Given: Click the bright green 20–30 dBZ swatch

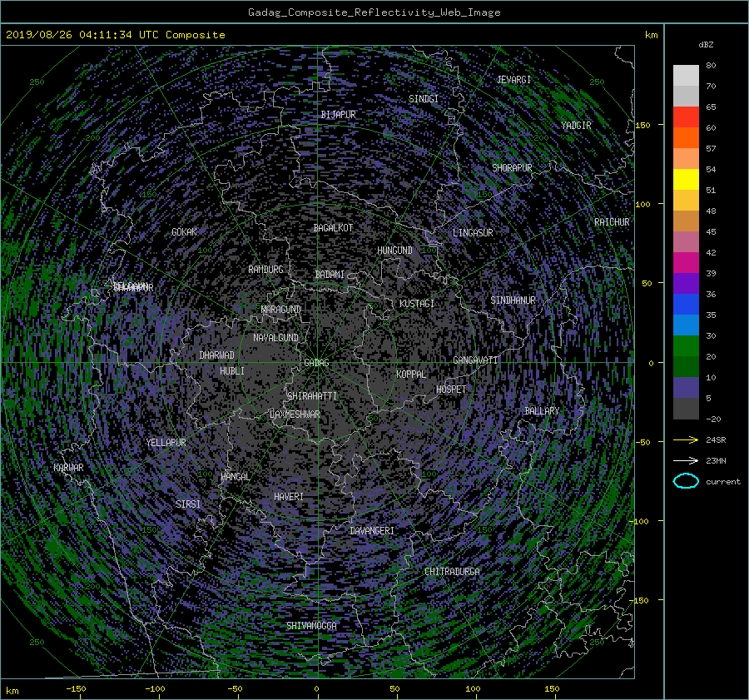Looking at the screenshot, I should tap(686, 346).
